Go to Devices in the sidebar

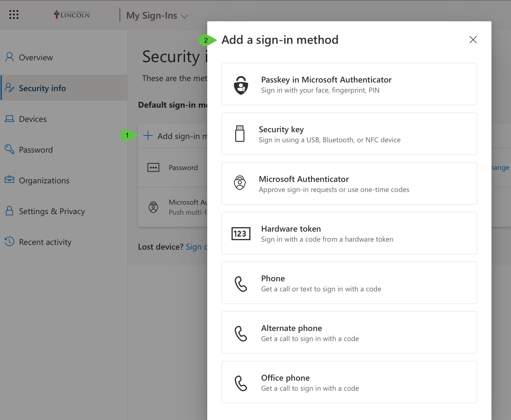pos(64,119)
